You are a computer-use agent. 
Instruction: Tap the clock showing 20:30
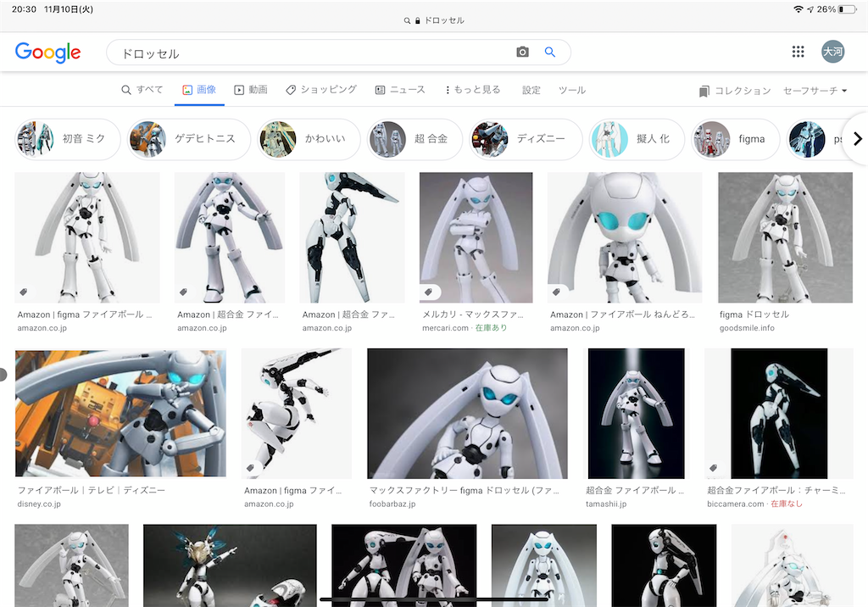pyautogui.click(x=24, y=9)
